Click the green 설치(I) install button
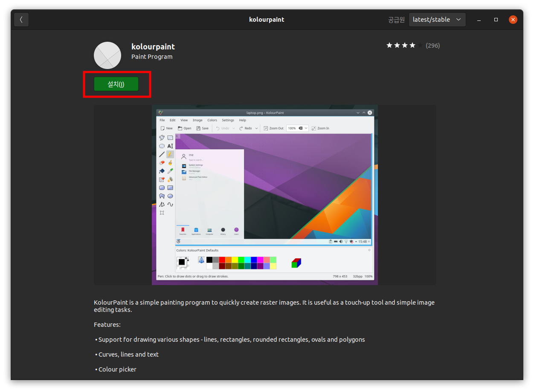The height and width of the screenshot is (392, 534). point(116,84)
